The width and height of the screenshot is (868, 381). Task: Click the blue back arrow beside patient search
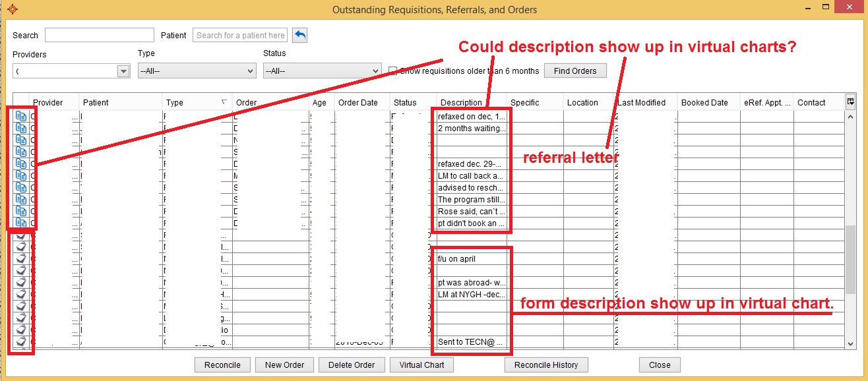tap(300, 36)
